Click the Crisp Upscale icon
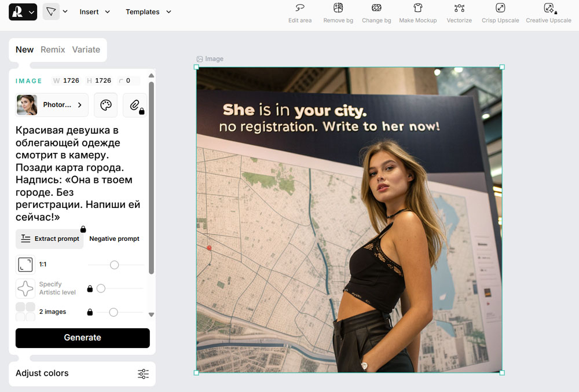The height and width of the screenshot is (392, 579). pos(500,8)
